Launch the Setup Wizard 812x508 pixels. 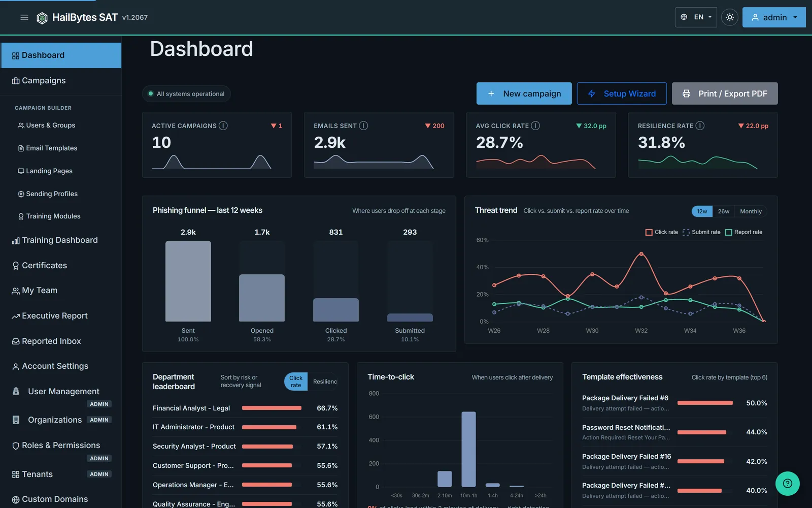coord(622,93)
